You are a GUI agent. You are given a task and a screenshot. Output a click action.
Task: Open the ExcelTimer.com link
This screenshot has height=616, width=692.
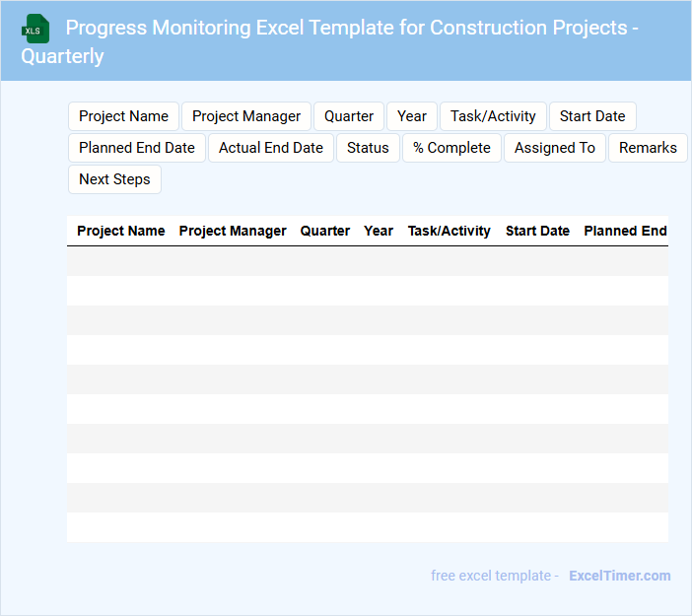pos(619,576)
